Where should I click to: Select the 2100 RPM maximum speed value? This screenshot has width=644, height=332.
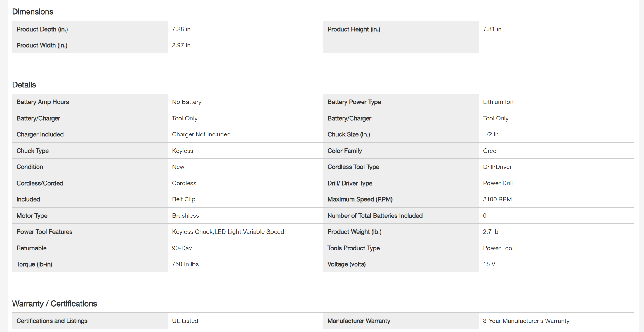coord(497,199)
